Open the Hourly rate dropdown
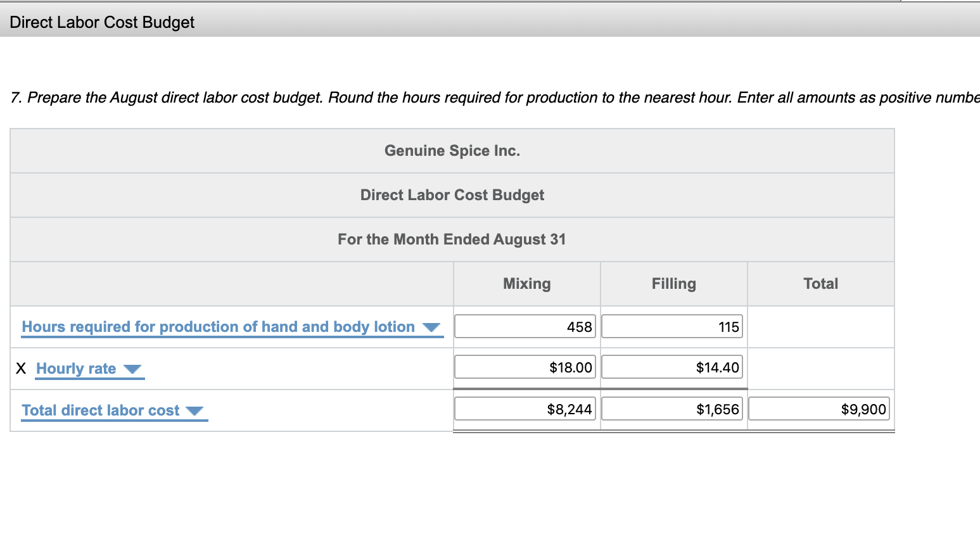Screen dimensions: 980x539 89,369
